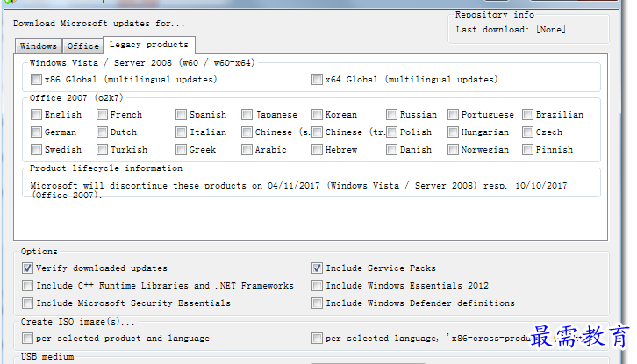Enable Czech language option

[x=527, y=132]
